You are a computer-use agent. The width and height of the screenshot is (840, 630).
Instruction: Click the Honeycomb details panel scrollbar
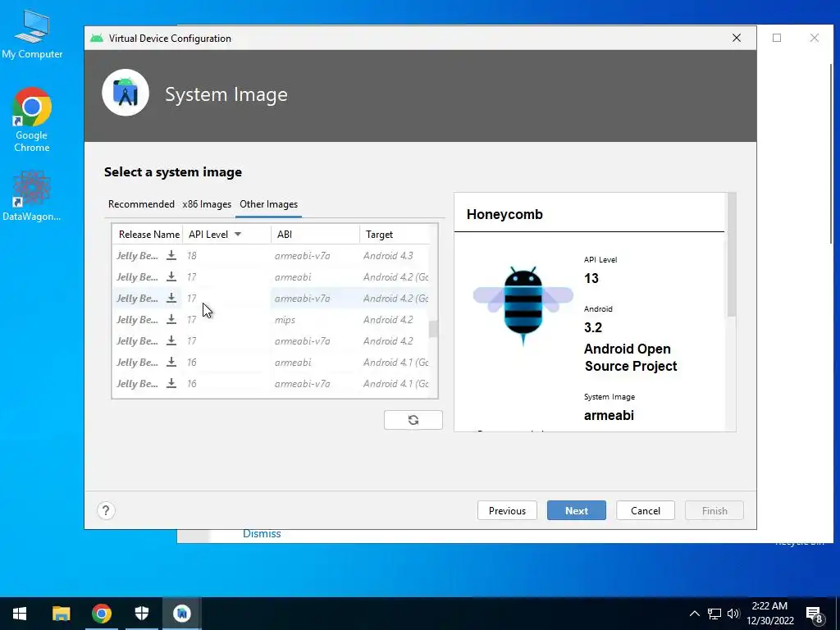pos(731,255)
